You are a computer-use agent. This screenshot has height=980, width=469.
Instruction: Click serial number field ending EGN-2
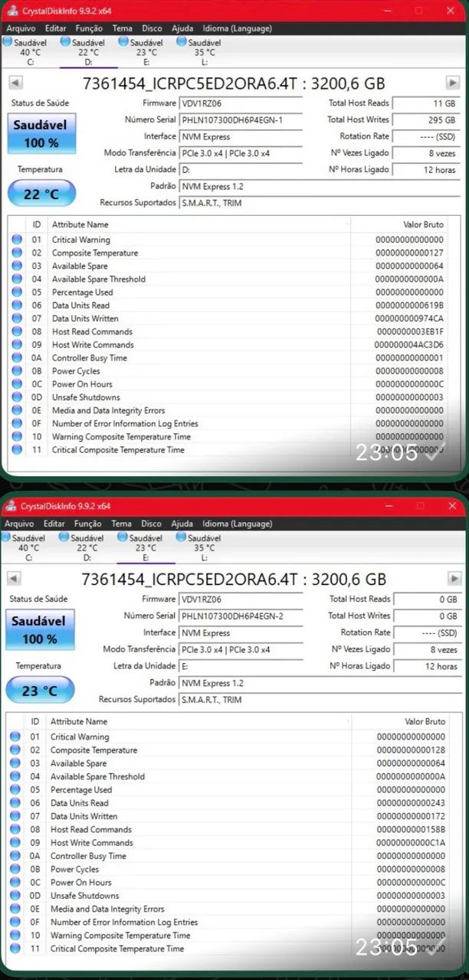click(241, 616)
